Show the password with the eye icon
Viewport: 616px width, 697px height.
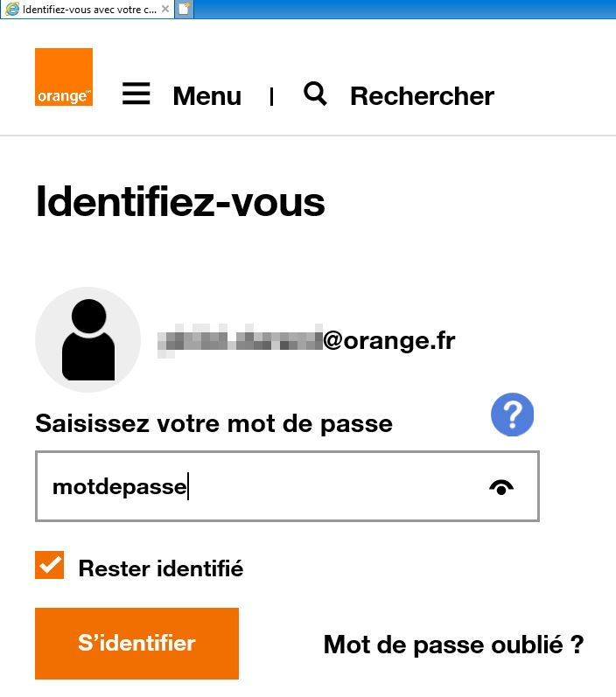[500, 487]
